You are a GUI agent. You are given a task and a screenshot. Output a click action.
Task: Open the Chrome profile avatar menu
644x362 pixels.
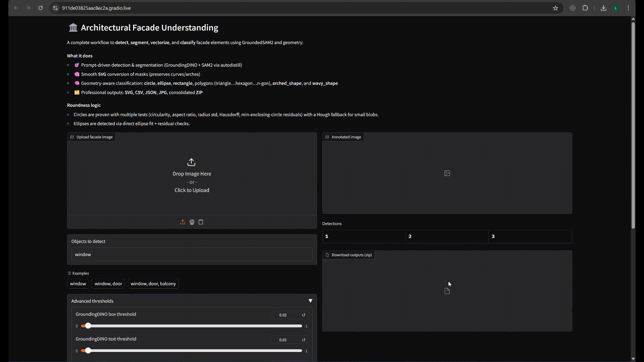click(616, 8)
